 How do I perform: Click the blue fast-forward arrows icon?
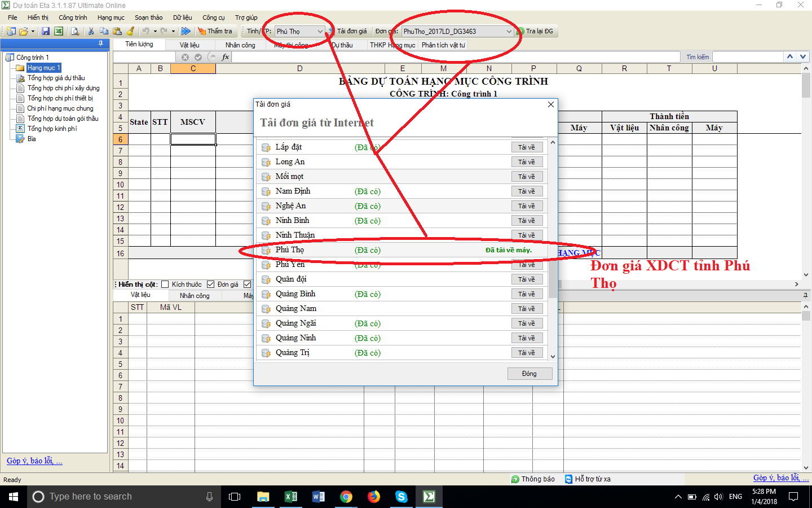[x=186, y=32]
